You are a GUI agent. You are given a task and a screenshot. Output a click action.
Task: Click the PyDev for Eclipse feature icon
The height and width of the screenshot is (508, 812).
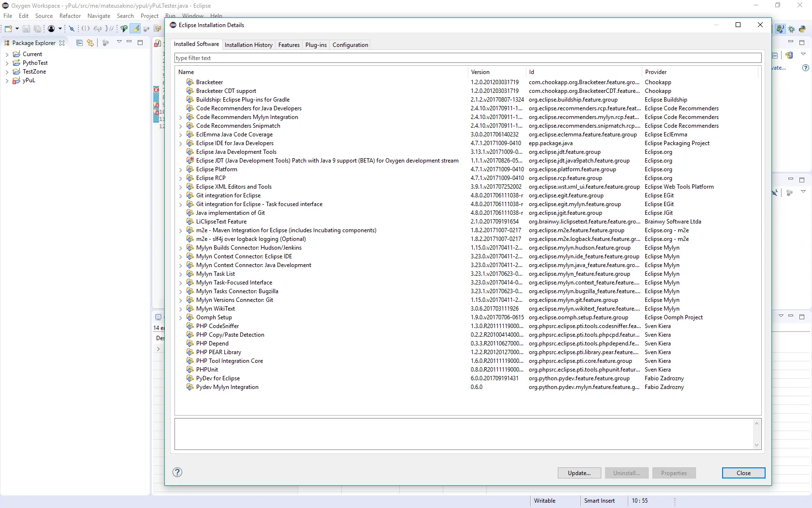click(190, 378)
